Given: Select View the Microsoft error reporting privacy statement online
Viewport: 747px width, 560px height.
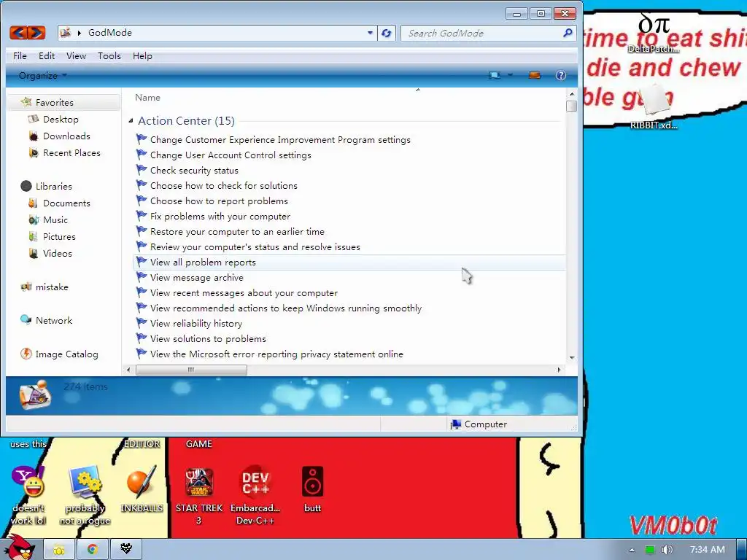Looking at the screenshot, I should (276, 354).
